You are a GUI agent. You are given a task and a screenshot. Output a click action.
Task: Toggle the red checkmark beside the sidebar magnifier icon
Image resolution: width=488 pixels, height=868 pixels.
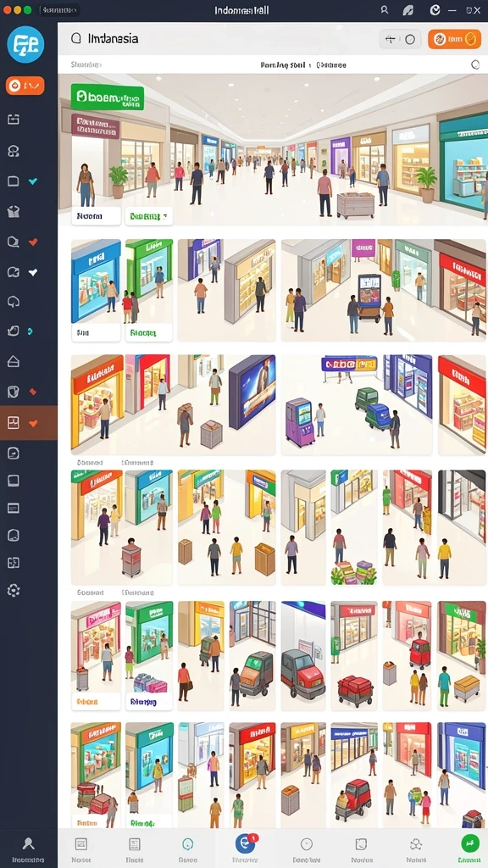33,242
